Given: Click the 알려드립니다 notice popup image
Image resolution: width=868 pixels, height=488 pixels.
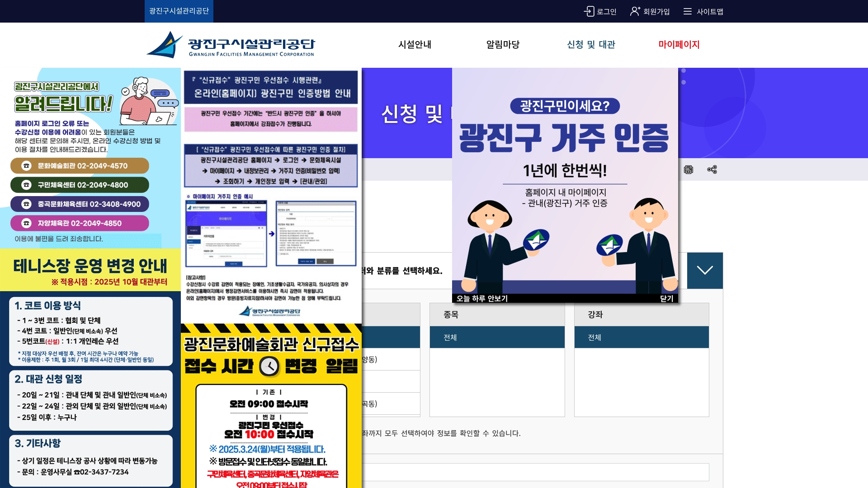Looking at the screenshot, I should 90,158.
